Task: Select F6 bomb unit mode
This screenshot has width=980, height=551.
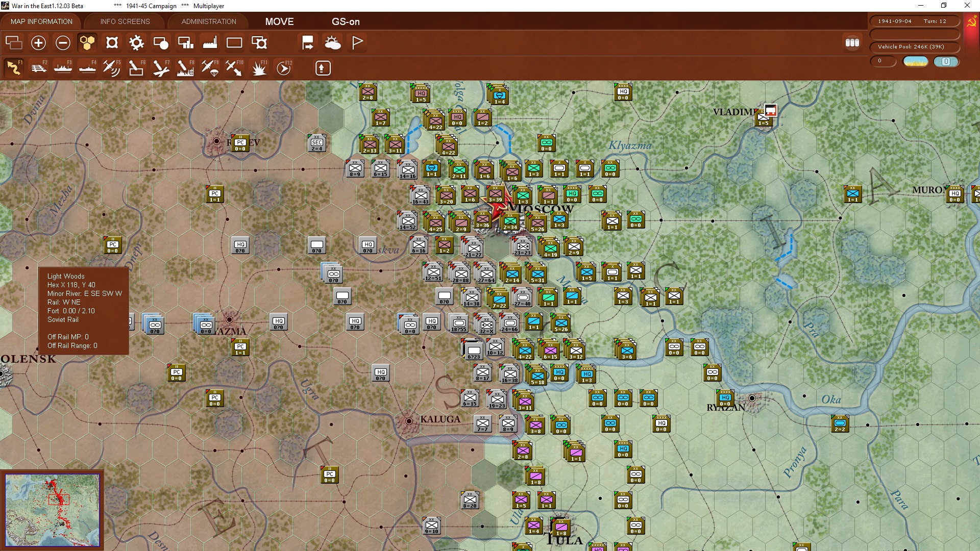Action: (136, 68)
